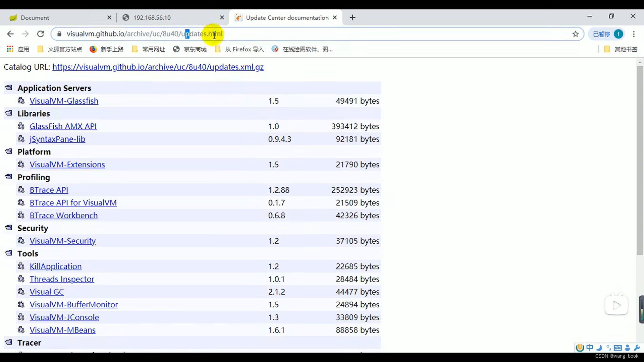Open the 在线绘图软件 bookmark
The height and width of the screenshot is (362, 644).
click(x=302, y=49)
